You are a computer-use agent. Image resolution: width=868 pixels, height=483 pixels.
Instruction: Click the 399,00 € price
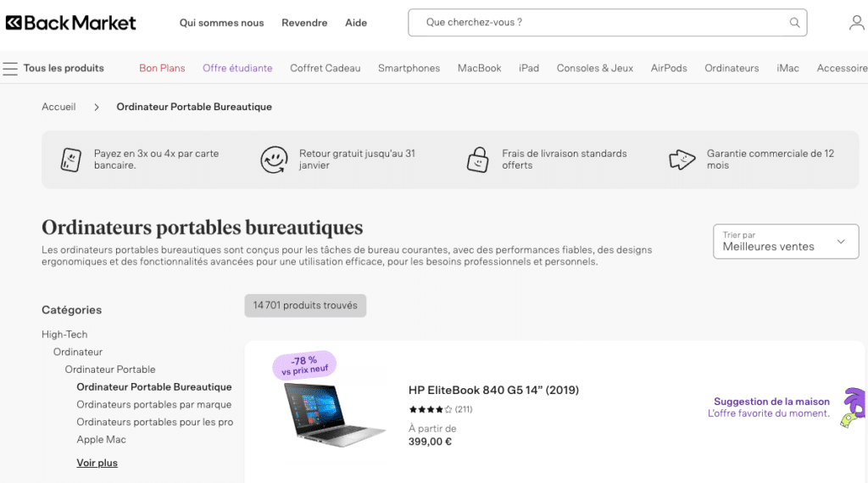430,441
